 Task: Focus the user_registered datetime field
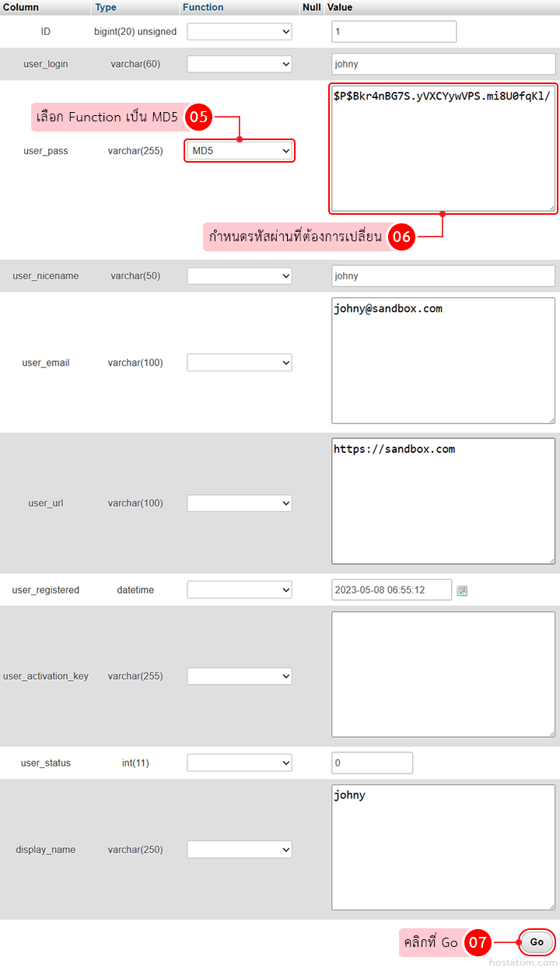pos(391,590)
